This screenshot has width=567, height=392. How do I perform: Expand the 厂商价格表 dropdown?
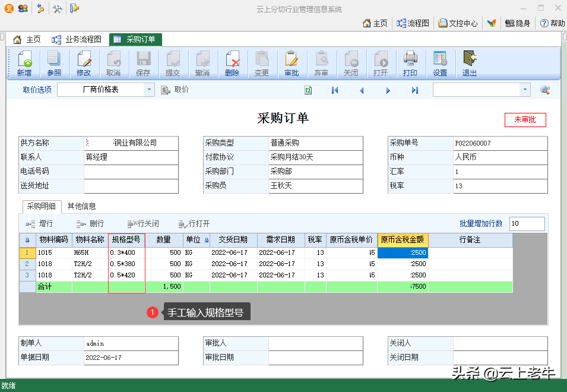[148, 90]
